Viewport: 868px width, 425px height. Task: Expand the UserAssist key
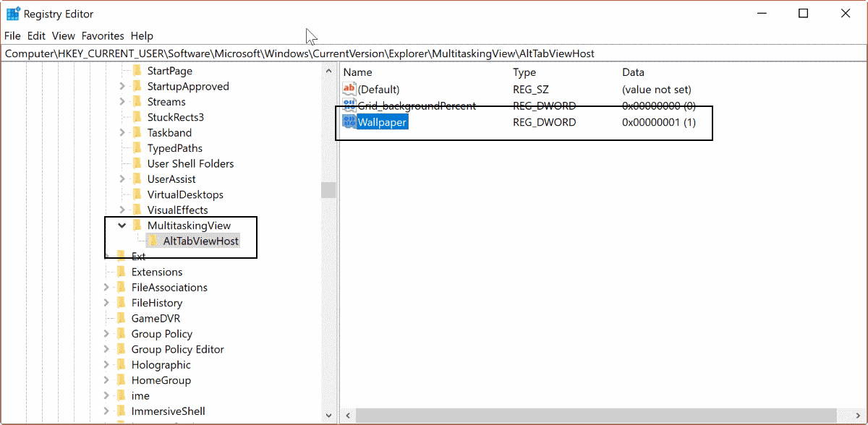(x=122, y=179)
